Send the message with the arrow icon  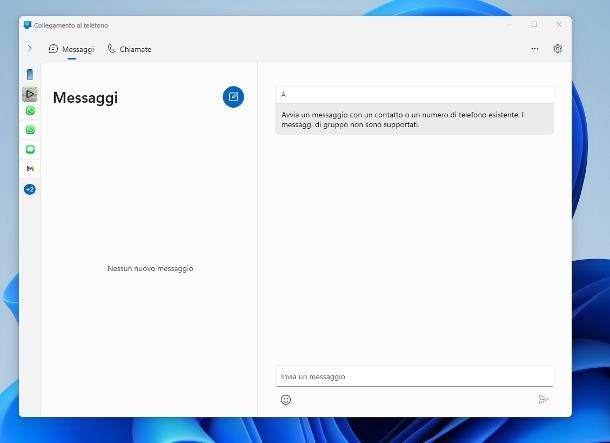543,399
